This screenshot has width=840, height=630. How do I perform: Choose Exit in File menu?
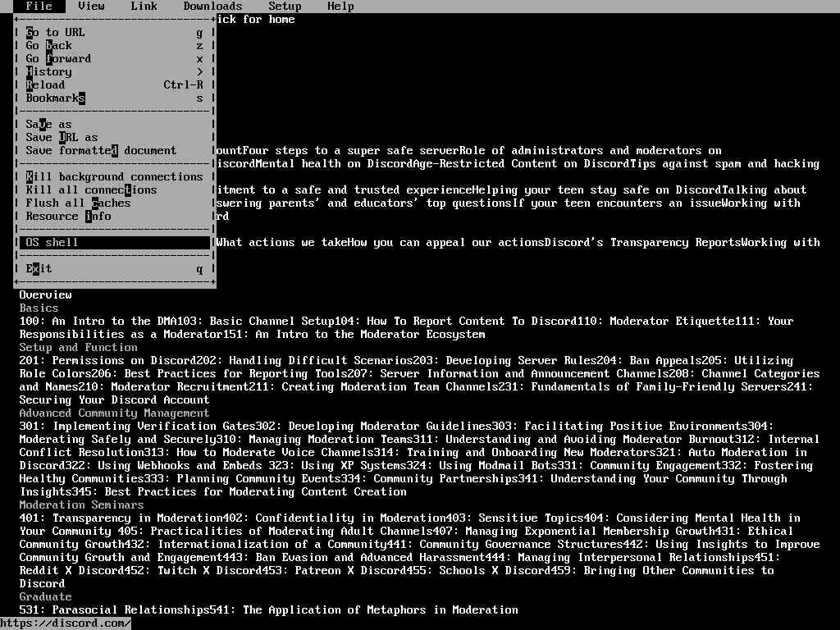coord(114,269)
